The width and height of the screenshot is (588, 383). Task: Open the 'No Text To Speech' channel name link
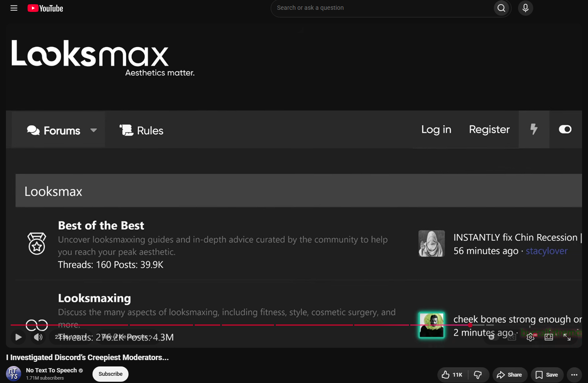tap(51, 370)
